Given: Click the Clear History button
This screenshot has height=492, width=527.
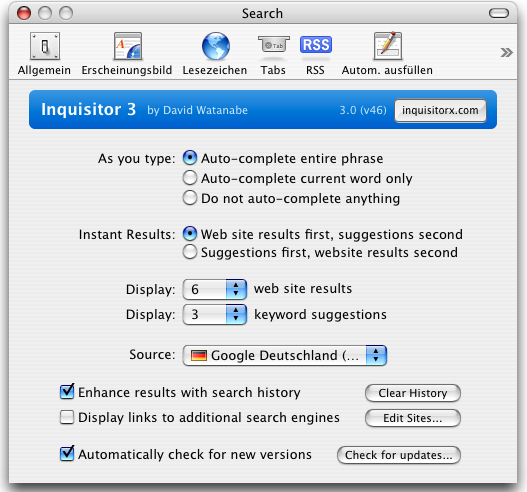Looking at the screenshot, I should pyautogui.click(x=413, y=393).
